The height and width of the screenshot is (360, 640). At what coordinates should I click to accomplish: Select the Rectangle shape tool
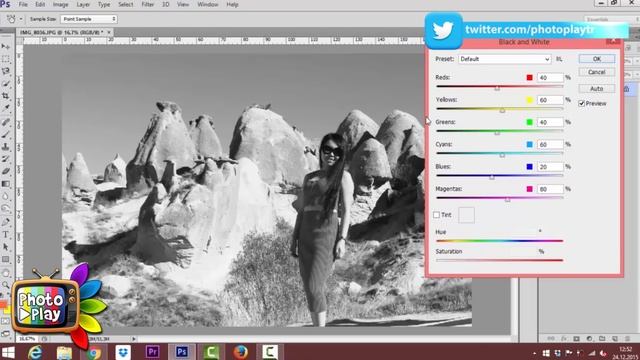click(x=6, y=259)
